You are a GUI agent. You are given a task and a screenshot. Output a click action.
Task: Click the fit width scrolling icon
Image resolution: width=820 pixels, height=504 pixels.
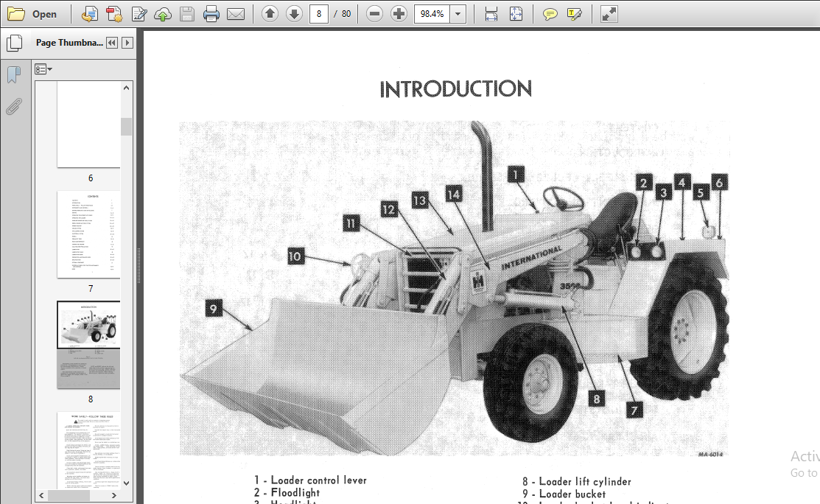click(x=491, y=14)
